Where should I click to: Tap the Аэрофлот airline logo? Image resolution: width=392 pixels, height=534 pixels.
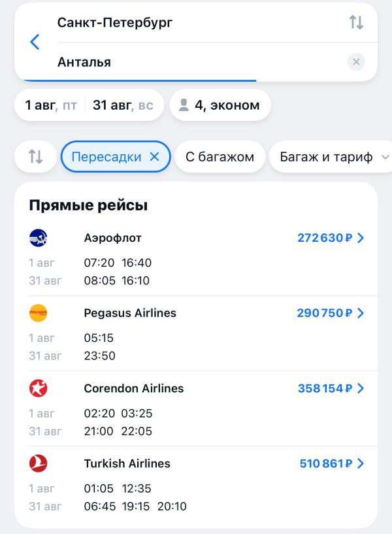coord(38,238)
